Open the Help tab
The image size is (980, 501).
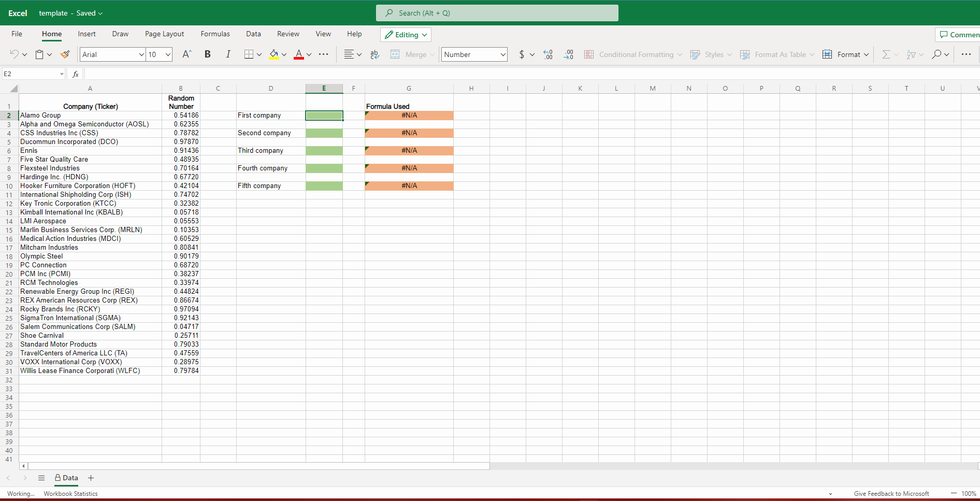(x=354, y=34)
